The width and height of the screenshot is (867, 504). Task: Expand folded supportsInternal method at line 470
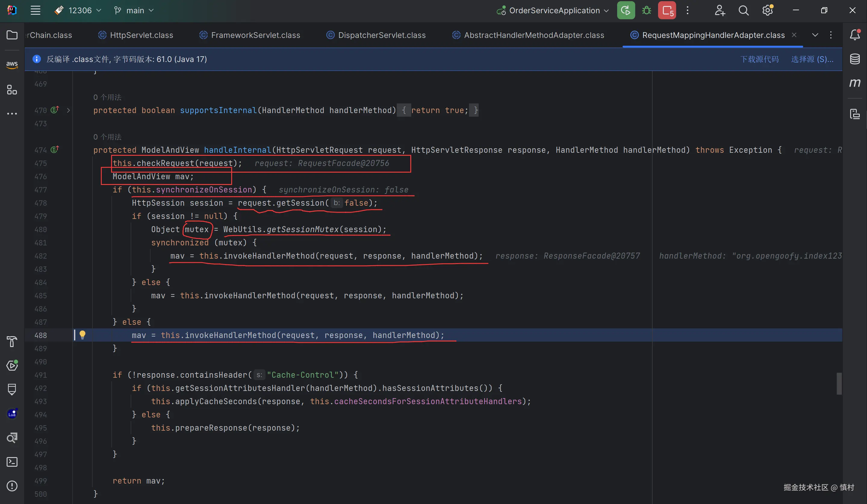[x=68, y=110]
